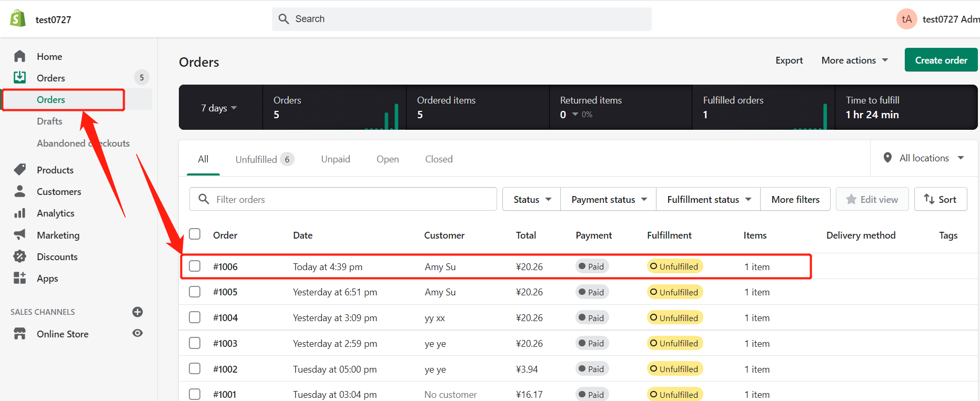Open Marketing via megaphone icon

[20, 234]
